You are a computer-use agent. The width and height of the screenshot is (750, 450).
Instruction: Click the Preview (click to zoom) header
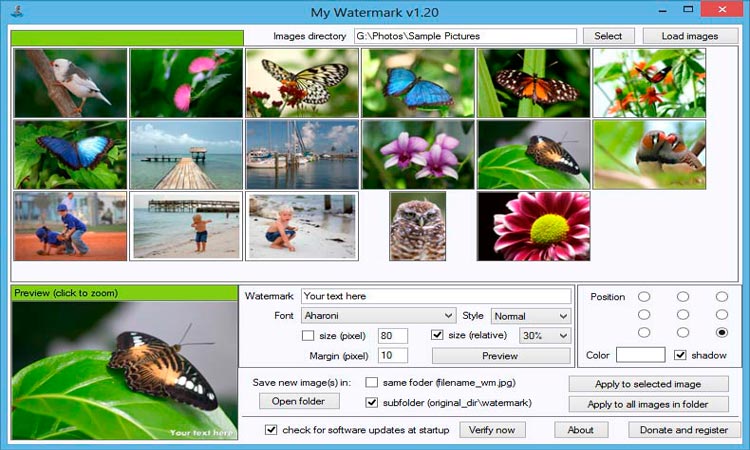tap(124, 293)
